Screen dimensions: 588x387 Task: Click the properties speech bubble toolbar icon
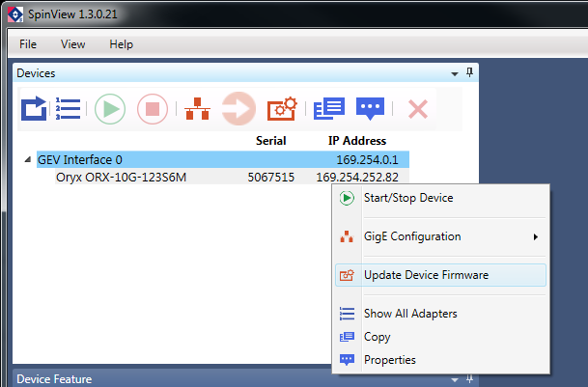[x=370, y=109]
